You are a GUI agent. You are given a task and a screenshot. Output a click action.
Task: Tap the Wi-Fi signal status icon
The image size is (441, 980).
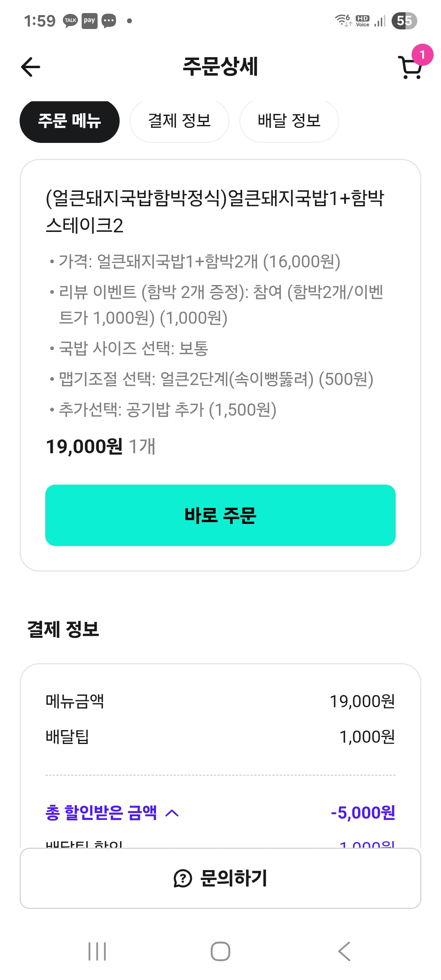[x=343, y=20]
